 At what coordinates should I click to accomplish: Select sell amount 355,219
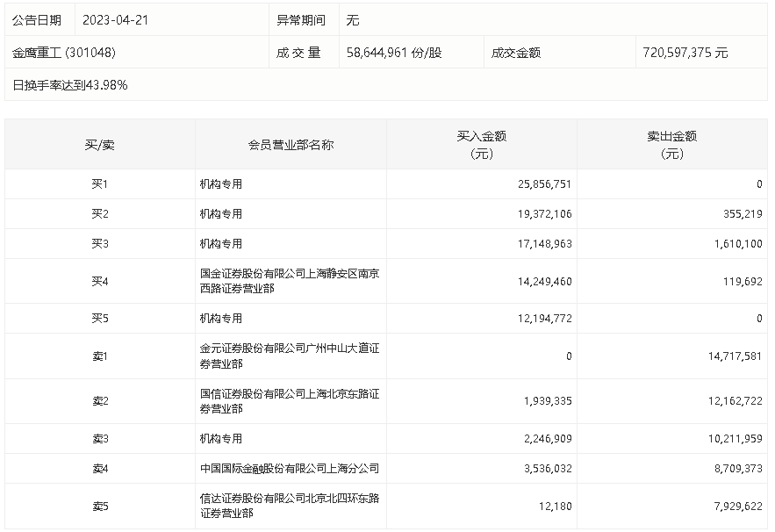pos(743,213)
